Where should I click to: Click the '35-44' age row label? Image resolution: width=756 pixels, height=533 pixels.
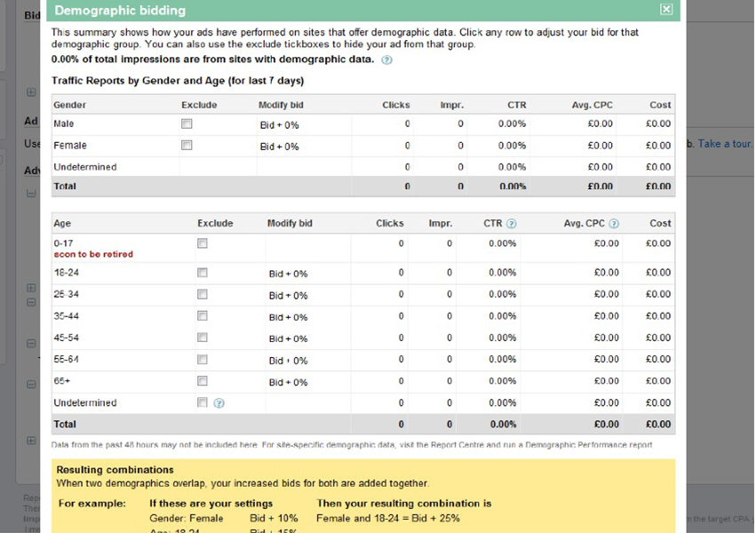[66, 315]
